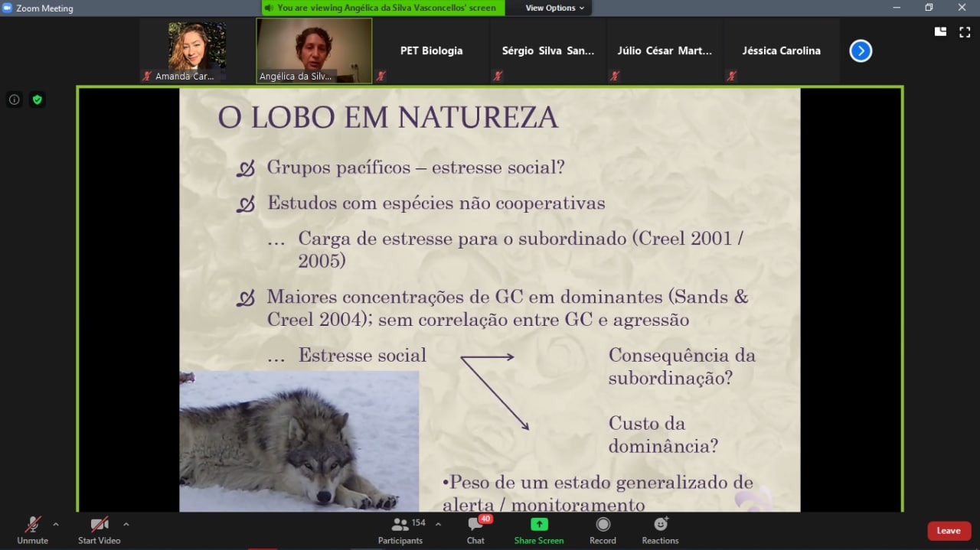
Task: Click muted mic icon on Jéssica's tile
Action: 732,76
